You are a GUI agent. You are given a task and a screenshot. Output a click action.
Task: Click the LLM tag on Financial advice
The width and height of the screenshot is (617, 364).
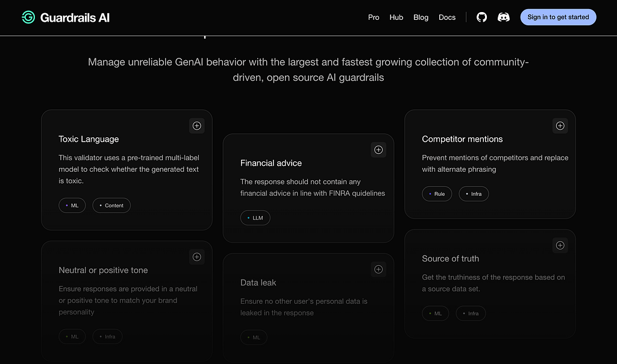point(255,218)
